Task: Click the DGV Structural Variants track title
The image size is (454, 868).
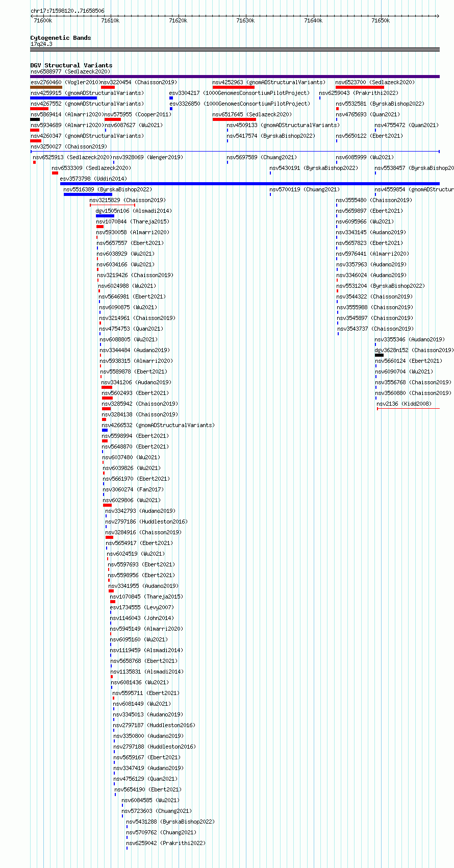Action: [71, 65]
